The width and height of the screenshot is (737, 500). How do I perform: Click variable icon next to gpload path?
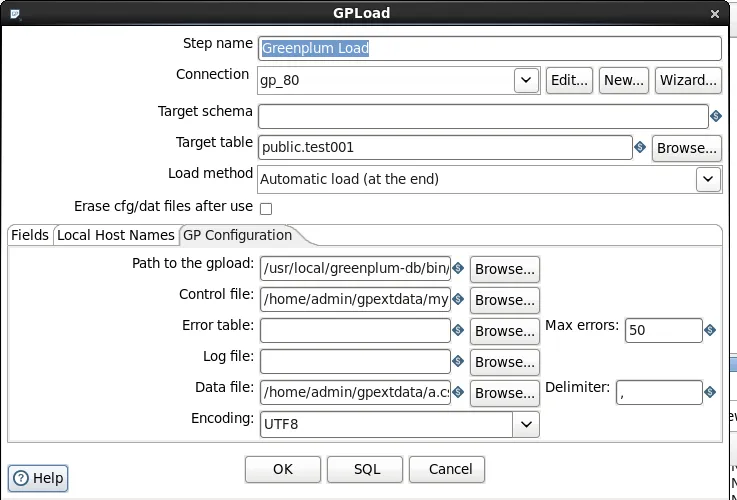click(x=458, y=268)
